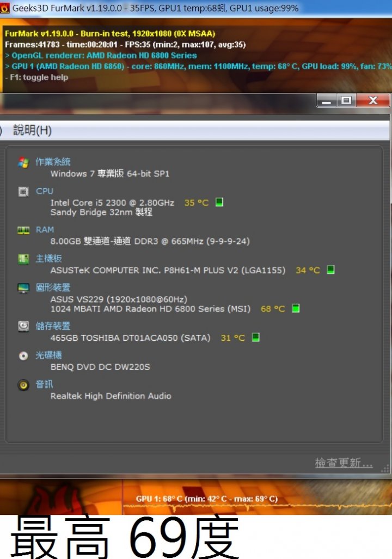Viewport: 392px width, 559px height.
Task: Click FurMark's GPU 1 (AMD Radeon HD 6850) line
Action: click(x=198, y=66)
